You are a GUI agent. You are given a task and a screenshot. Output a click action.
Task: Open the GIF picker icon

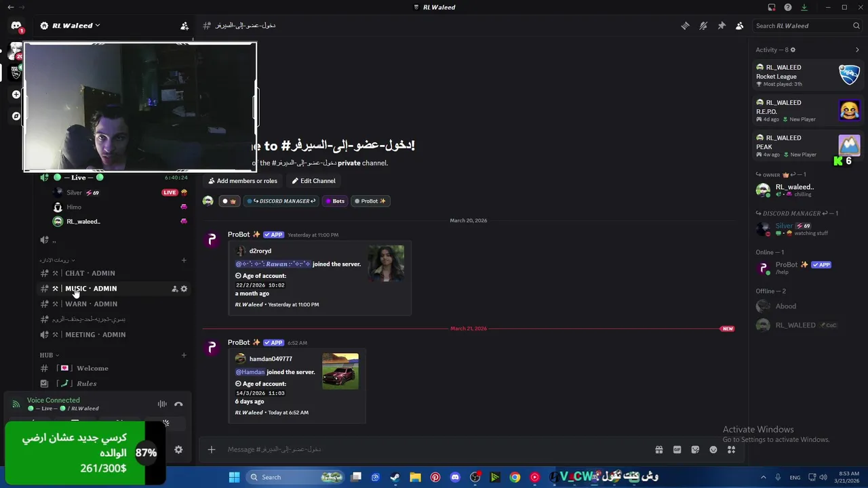point(677,449)
